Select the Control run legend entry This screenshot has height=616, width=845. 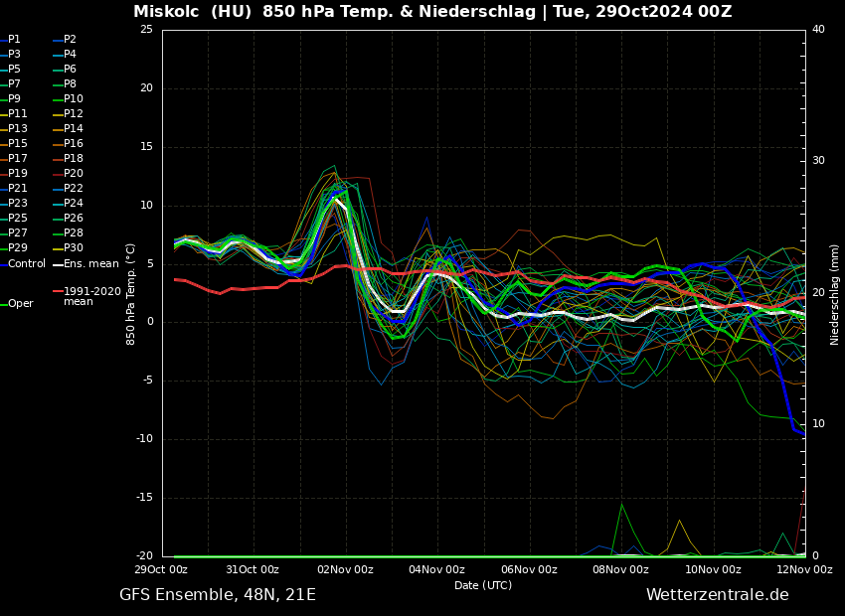pyautogui.click(x=27, y=264)
